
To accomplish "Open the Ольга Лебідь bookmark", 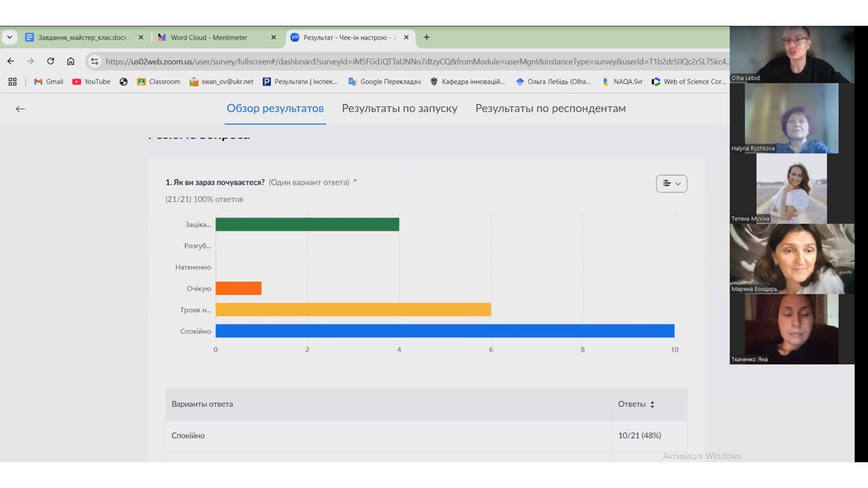I will pyautogui.click(x=553, y=81).
